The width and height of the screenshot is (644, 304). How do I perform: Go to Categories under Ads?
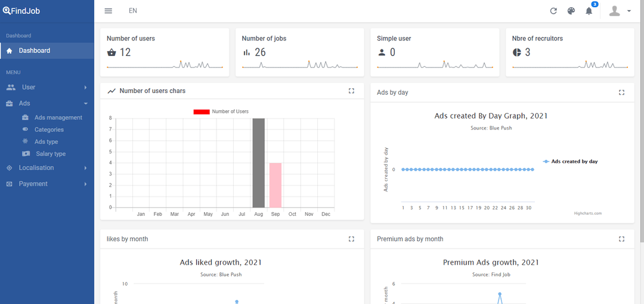[x=49, y=129]
